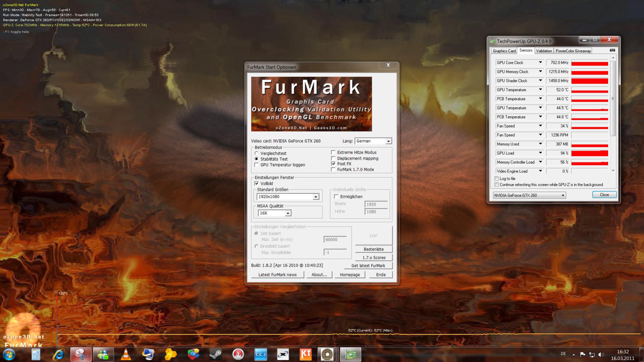Open Latest FurMark news

point(278,275)
